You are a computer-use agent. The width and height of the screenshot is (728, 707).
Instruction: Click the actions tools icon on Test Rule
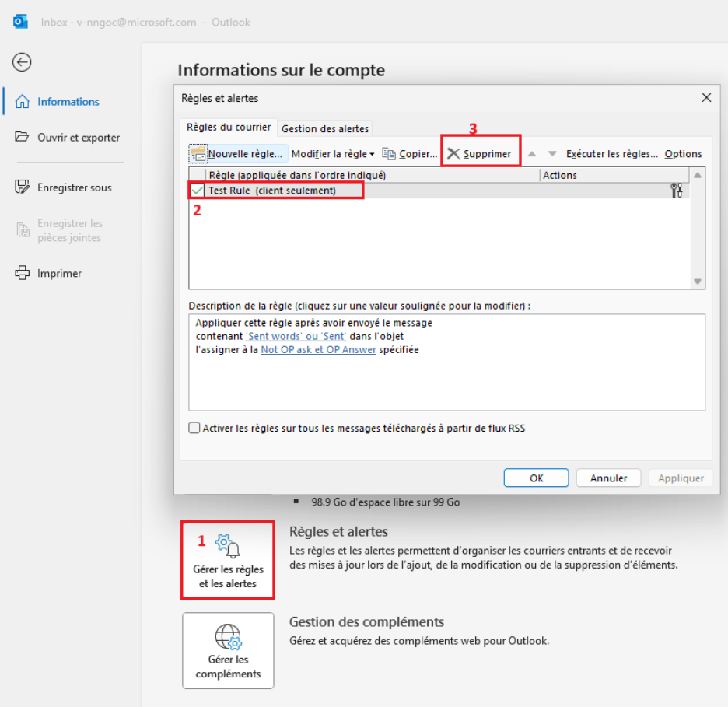click(677, 191)
